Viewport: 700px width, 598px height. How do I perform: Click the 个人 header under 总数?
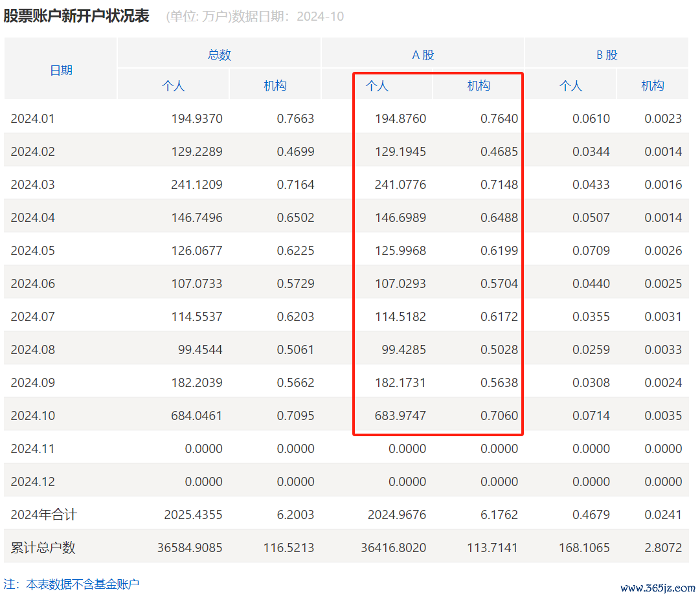coord(173,85)
